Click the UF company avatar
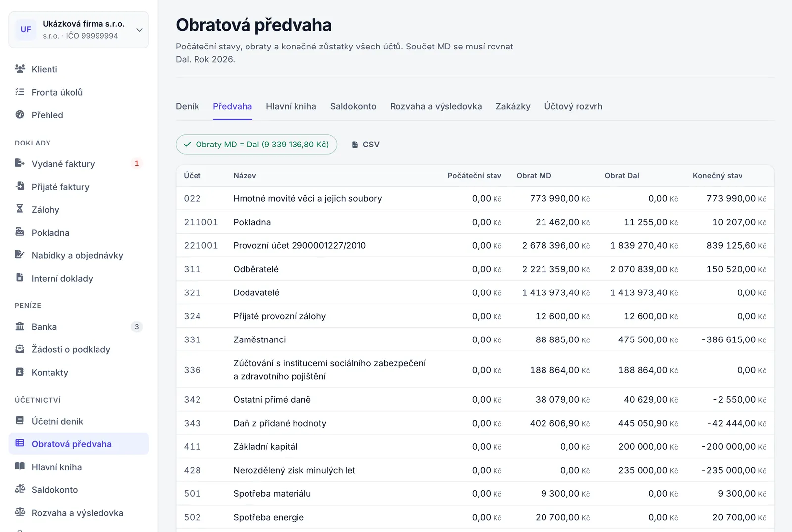This screenshot has width=792, height=532. click(x=26, y=29)
